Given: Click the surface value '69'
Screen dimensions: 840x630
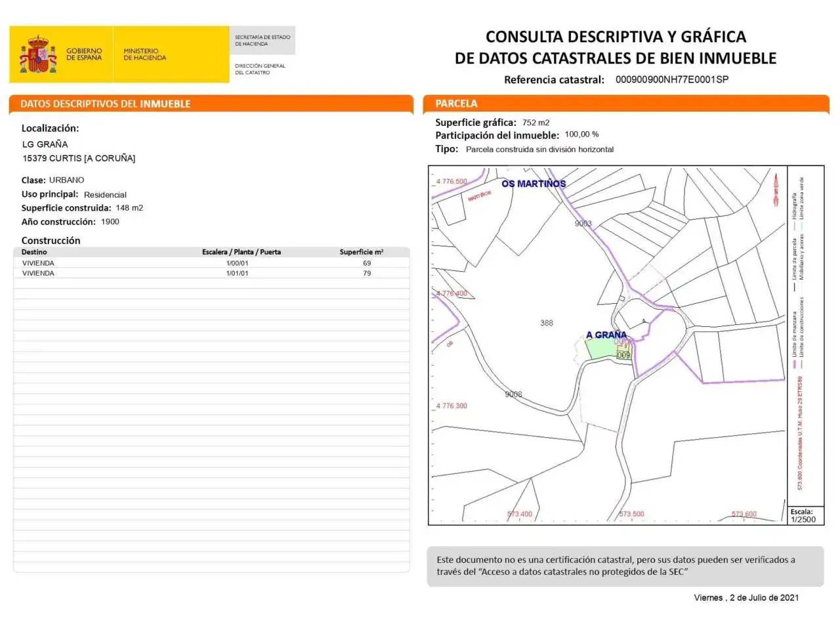Looking at the screenshot, I should [x=367, y=263].
